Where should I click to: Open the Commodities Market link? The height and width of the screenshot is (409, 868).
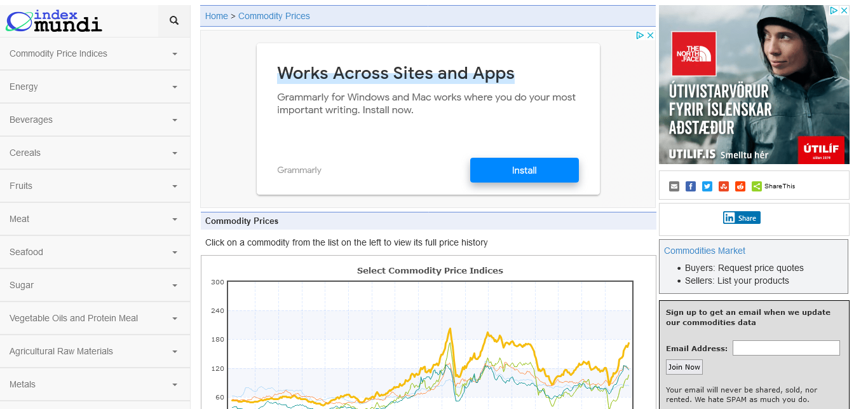(x=704, y=251)
